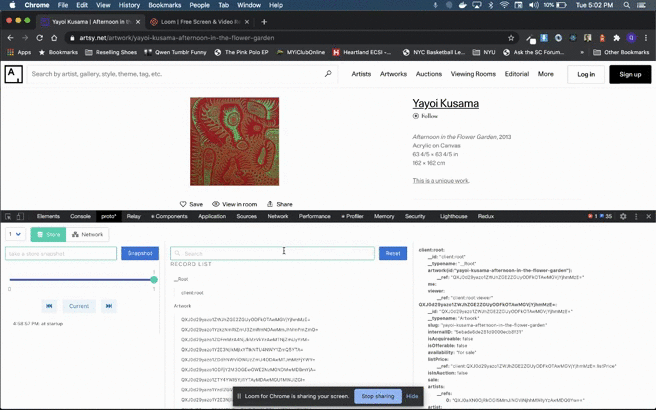Hide the Loom sharing banner

coord(412,396)
